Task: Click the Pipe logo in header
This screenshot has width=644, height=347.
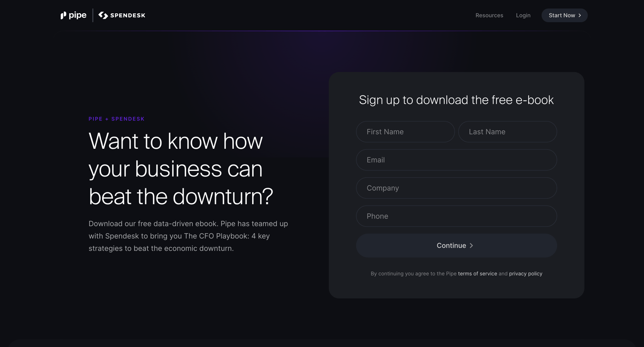Action: [73, 15]
